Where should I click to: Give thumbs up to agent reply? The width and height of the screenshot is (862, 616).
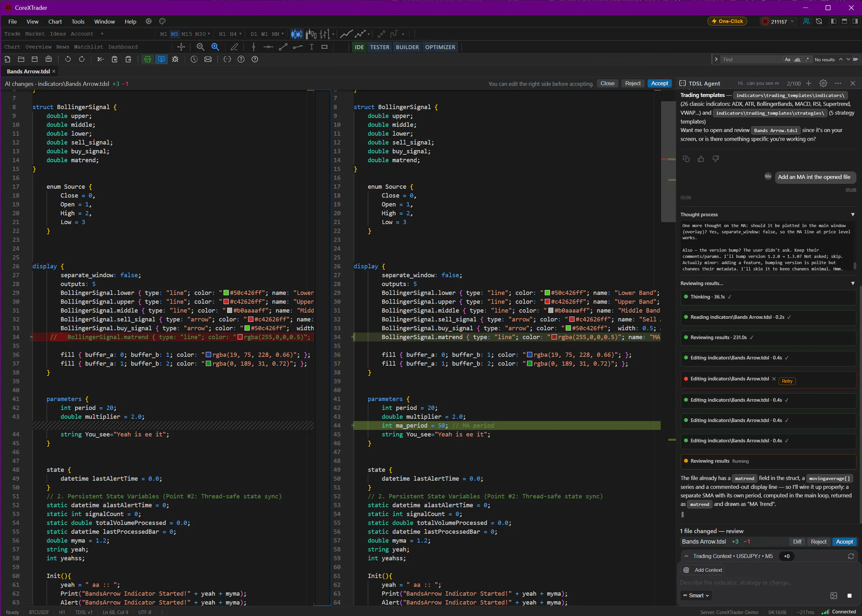click(700, 159)
